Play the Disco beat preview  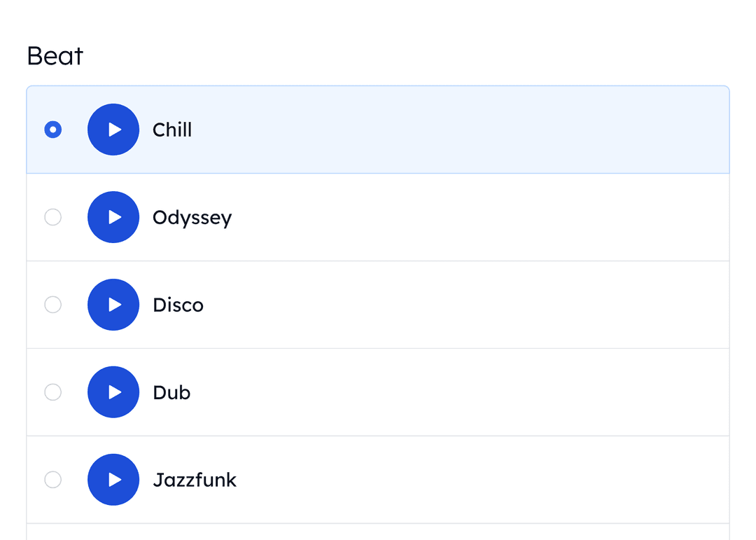click(113, 305)
